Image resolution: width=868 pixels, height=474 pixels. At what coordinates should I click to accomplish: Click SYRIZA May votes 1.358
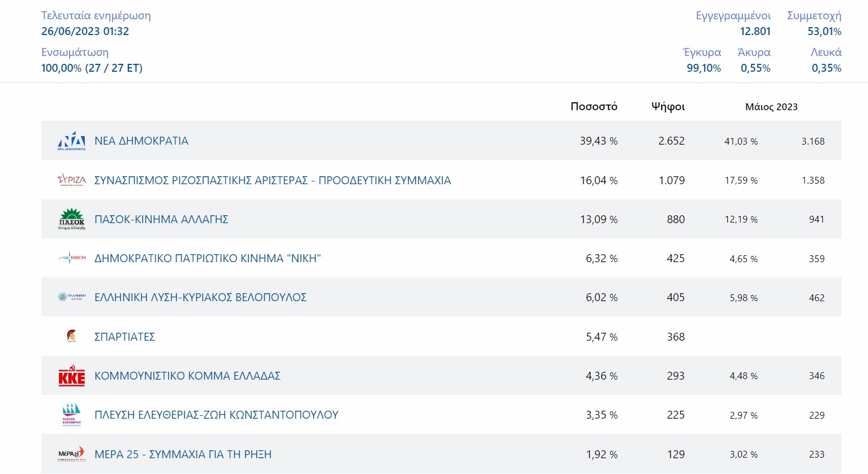pos(813,180)
